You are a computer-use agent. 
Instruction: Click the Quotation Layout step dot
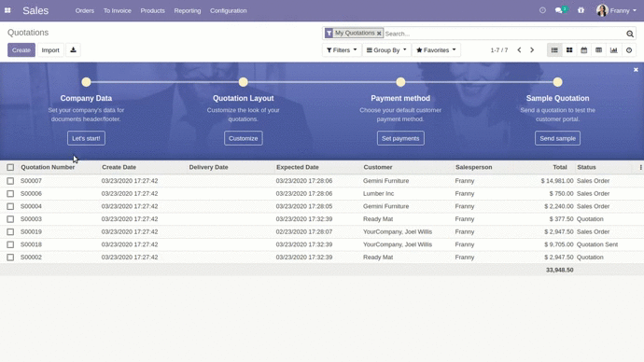coord(244,82)
